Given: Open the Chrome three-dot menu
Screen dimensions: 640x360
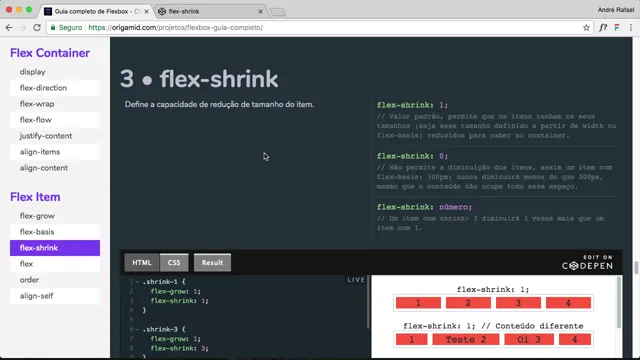Looking at the screenshot, I should coord(631,28).
